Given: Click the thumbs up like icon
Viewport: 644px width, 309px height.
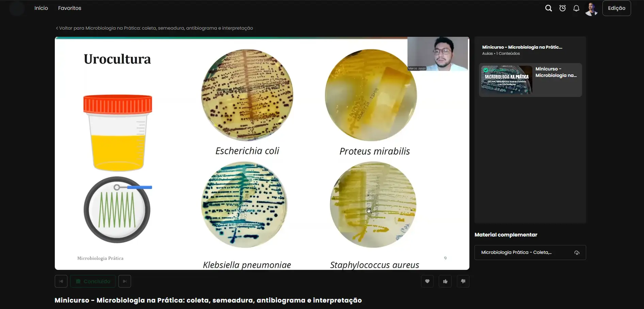Looking at the screenshot, I should [x=445, y=281].
